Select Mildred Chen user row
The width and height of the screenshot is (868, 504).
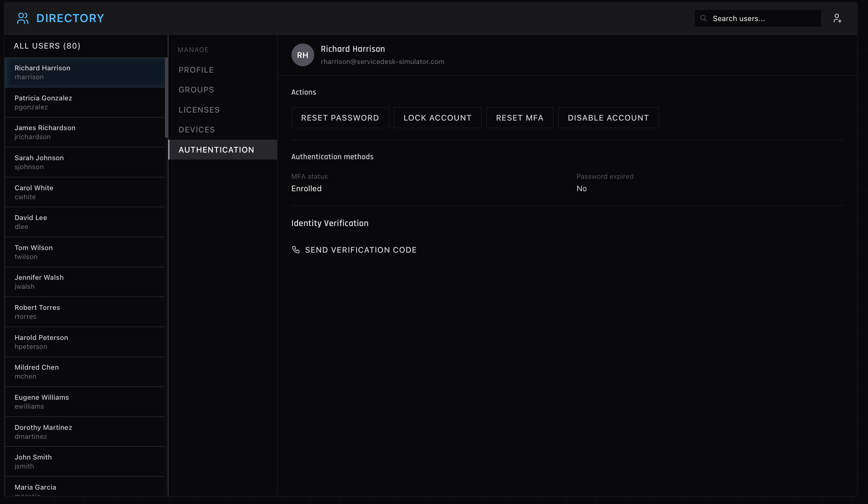85,372
